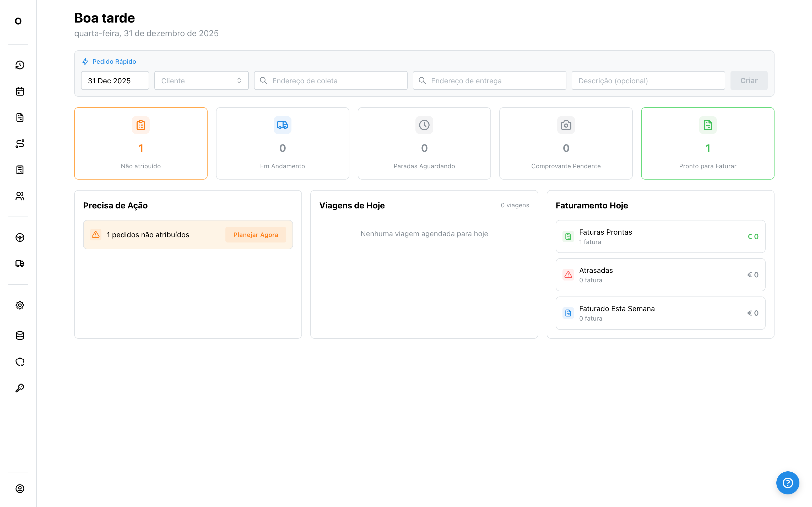Image resolution: width=812 pixels, height=507 pixels.
Task: Open the blue help question button
Action: pyautogui.click(x=787, y=483)
